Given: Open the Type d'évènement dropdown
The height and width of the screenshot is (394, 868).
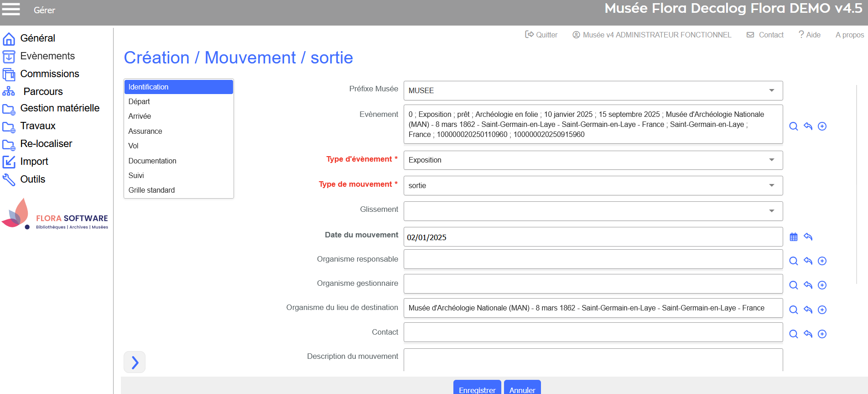Looking at the screenshot, I should point(771,160).
